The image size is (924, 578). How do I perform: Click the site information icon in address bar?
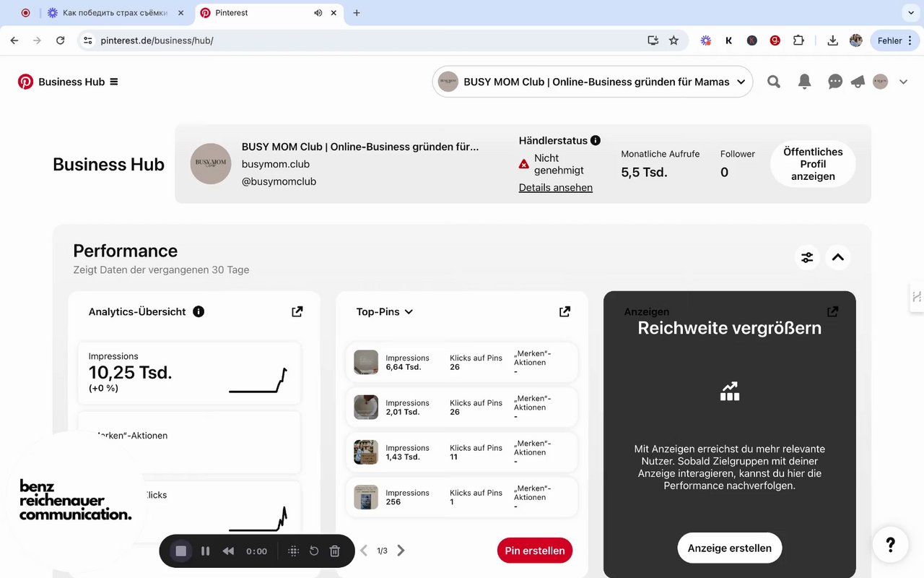pos(88,40)
